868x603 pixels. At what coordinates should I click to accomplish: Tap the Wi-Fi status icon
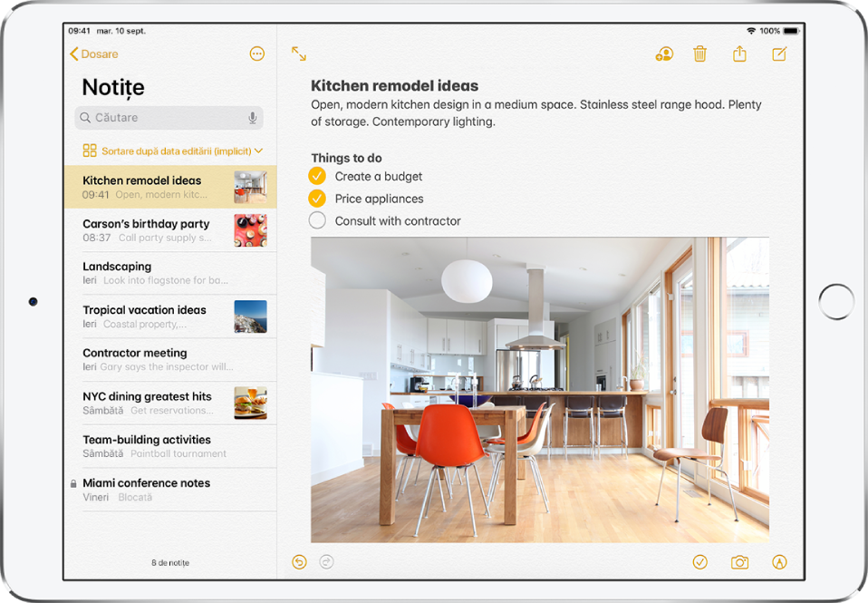point(751,31)
